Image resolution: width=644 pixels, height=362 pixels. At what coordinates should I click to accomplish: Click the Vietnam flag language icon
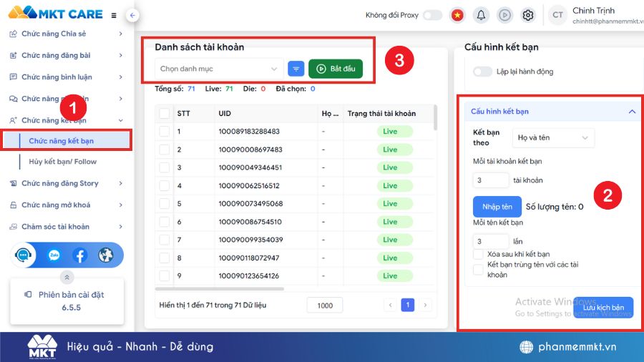[x=457, y=16]
